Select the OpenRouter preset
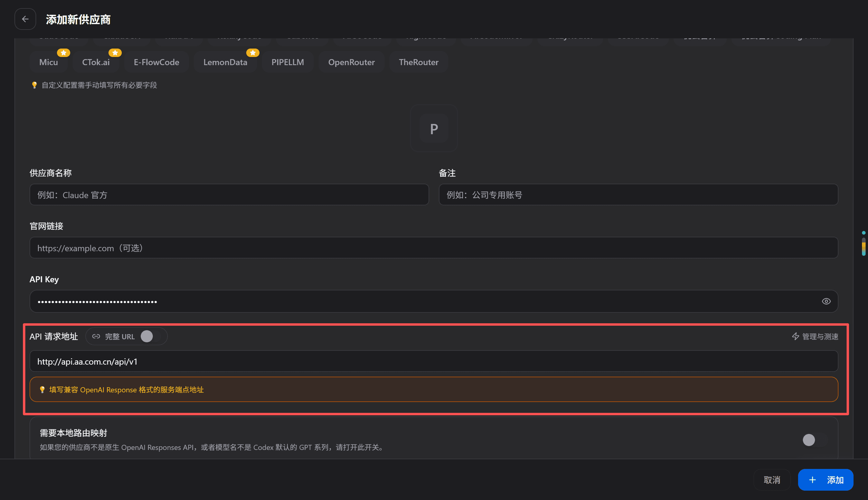The image size is (868, 500). point(351,62)
